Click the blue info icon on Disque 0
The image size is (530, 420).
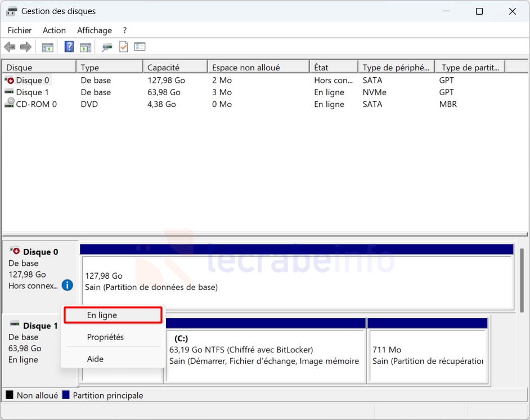pyautogui.click(x=68, y=285)
